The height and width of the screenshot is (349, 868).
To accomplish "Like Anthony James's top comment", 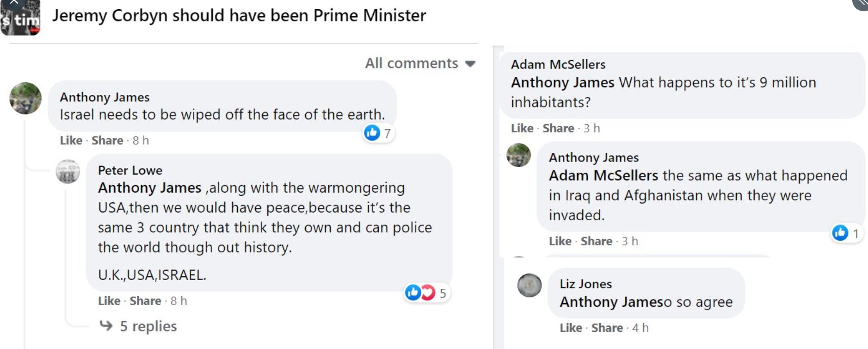I will pos(71,141).
